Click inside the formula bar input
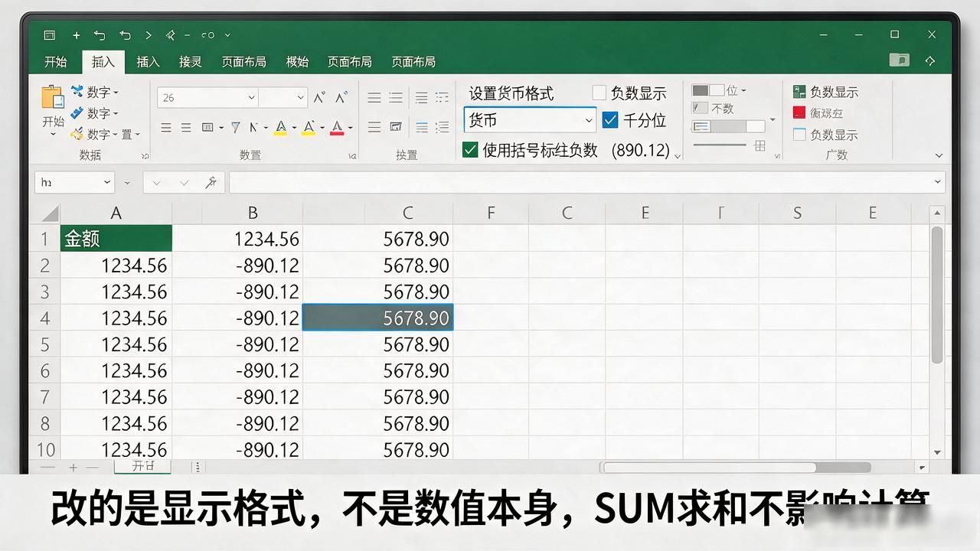 pos(587,182)
